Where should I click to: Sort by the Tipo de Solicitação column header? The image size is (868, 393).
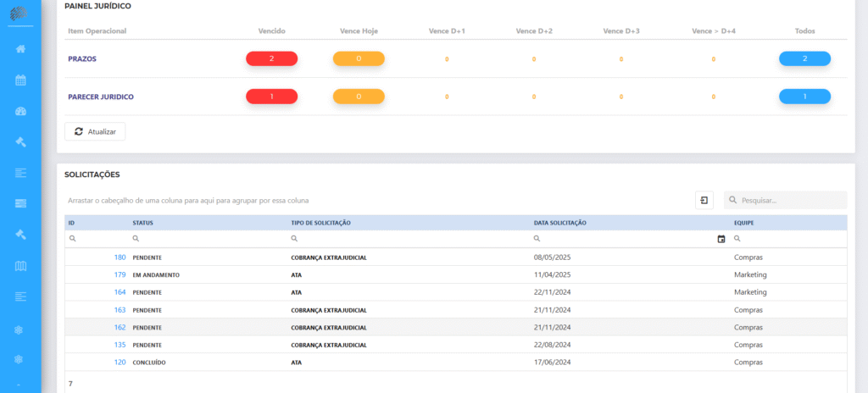(x=321, y=223)
